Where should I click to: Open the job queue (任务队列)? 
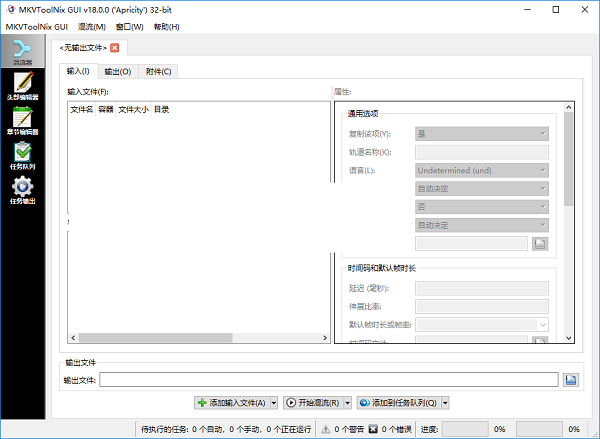23,156
